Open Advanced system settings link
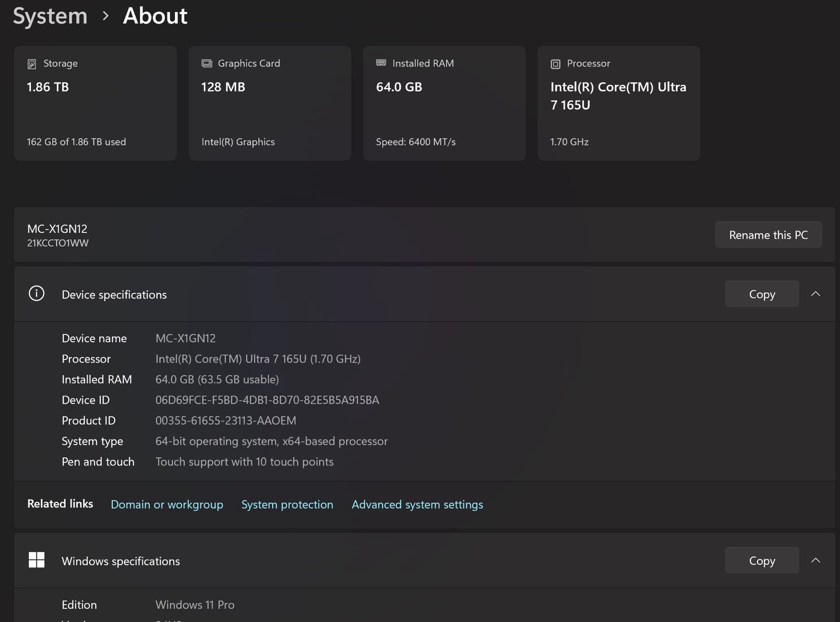Viewport: 840px width, 622px height. 417,504
